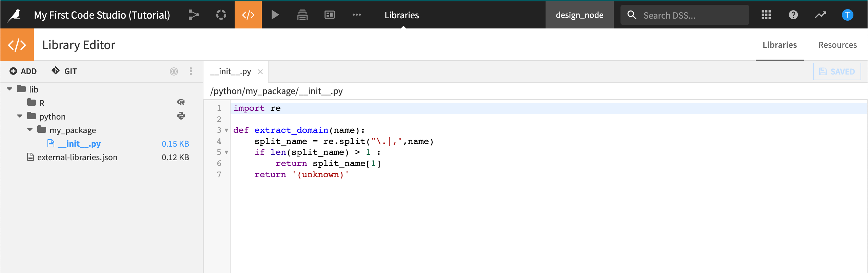The height and width of the screenshot is (273, 868).
Task: Click the Libraries top navigation label
Action: click(402, 15)
